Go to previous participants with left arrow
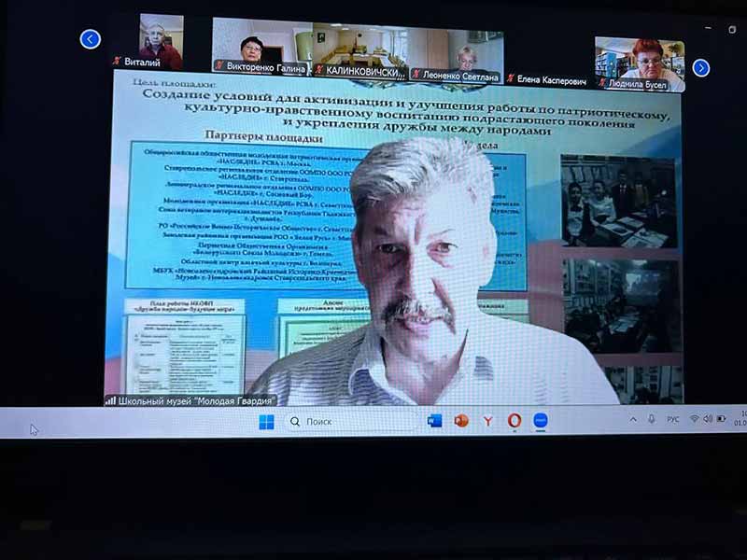This screenshot has height=560, width=747. point(90,39)
